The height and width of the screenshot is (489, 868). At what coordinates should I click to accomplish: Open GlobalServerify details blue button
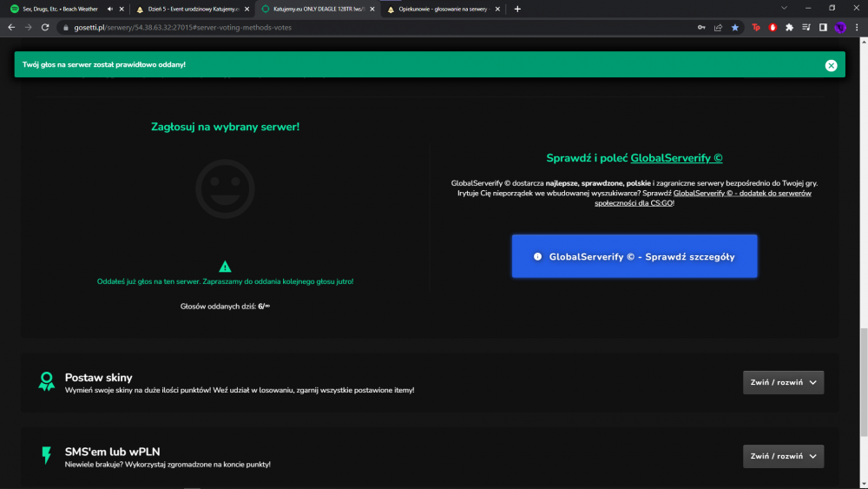[635, 256]
